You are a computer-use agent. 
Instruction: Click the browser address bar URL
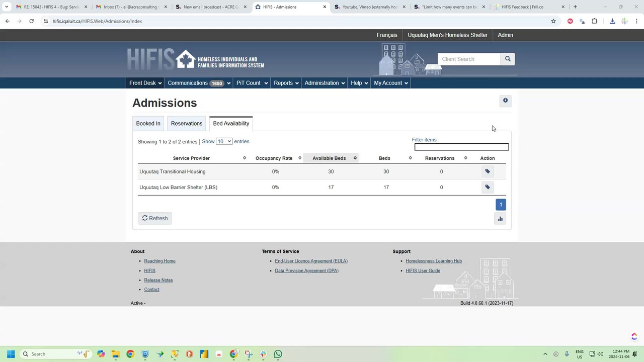(x=97, y=21)
